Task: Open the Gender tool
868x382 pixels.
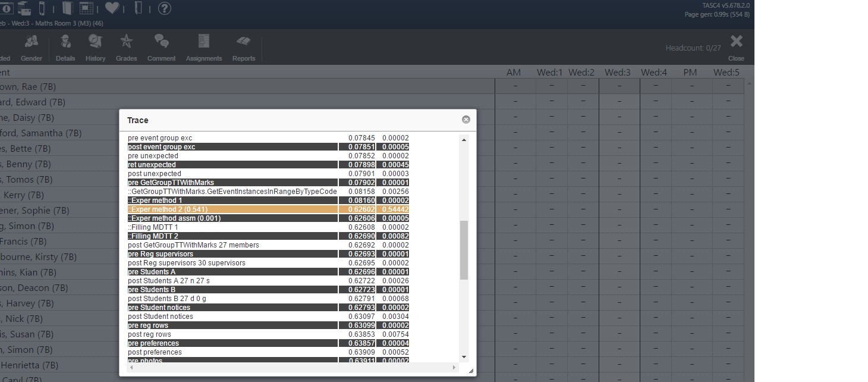Action: (32, 48)
